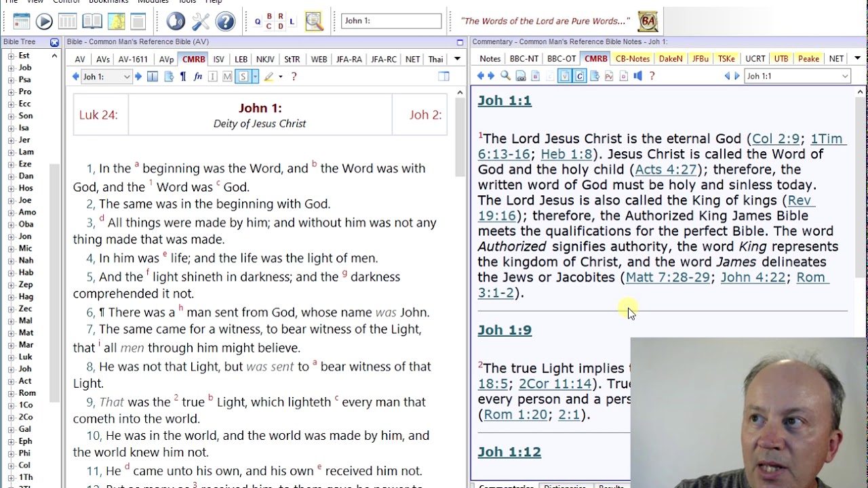The width and height of the screenshot is (868, 488).
Task: Click the speaking head audio icon
Action: 176,22
